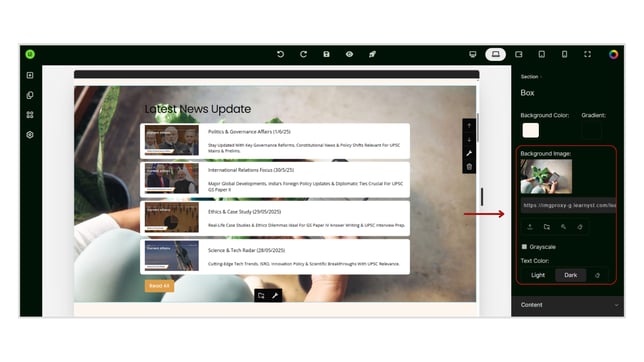Screen dimensions: 644x362
Task: Save the page with the floppy disk icon
Action: [x=326, y=54]
